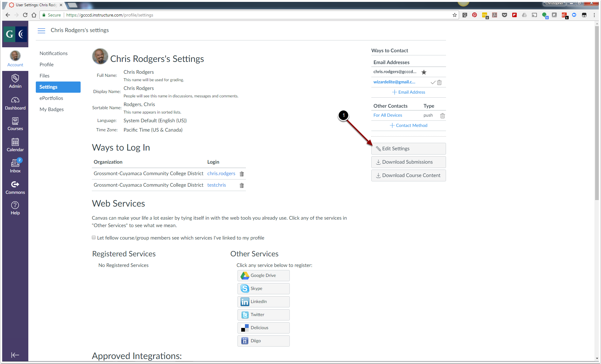Confirm the wizardelite email checkmark
The image size is (601, 364).
coord(433,82)
